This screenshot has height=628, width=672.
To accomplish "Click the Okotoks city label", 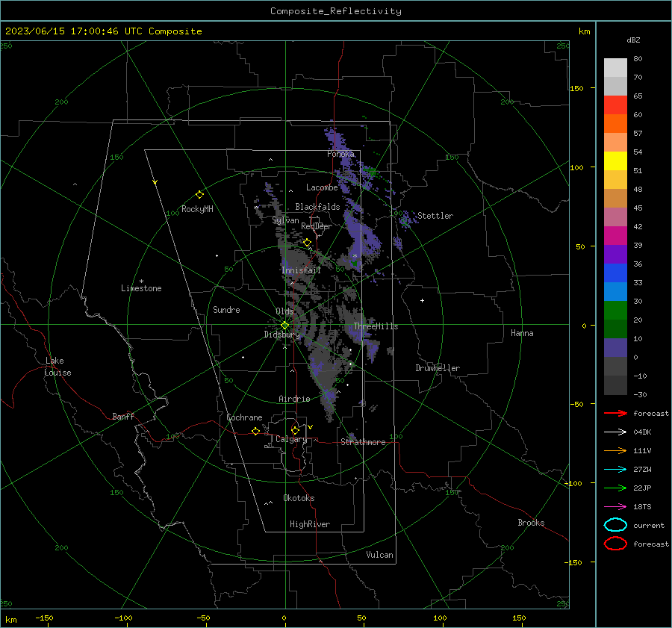I will click(299, 498).
